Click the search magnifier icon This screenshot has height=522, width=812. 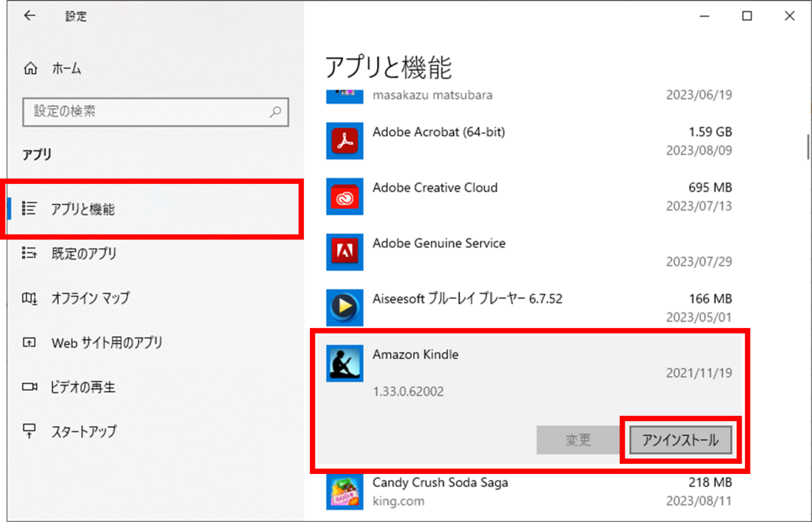(x=275, y=112)
